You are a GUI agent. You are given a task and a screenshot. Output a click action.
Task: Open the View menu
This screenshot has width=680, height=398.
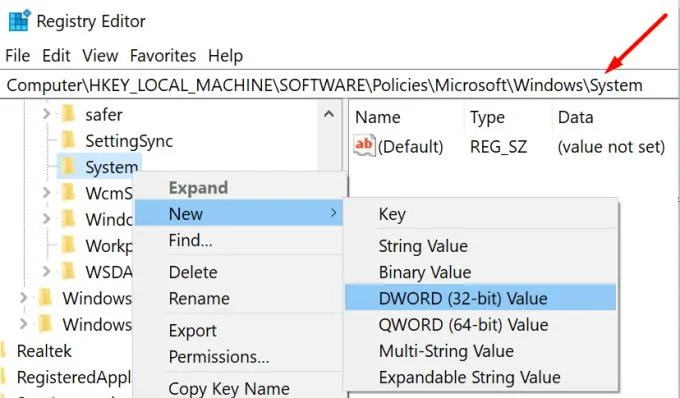(100, 56)
